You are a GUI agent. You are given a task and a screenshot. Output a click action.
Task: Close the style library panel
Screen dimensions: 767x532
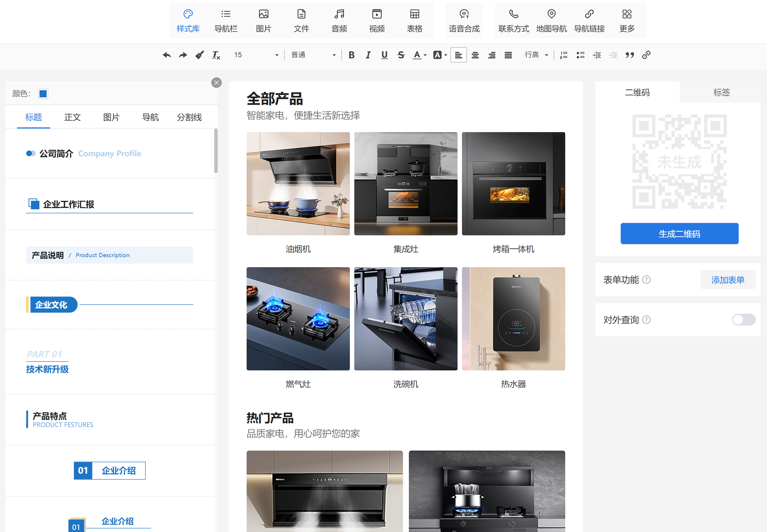pos(217,83)
